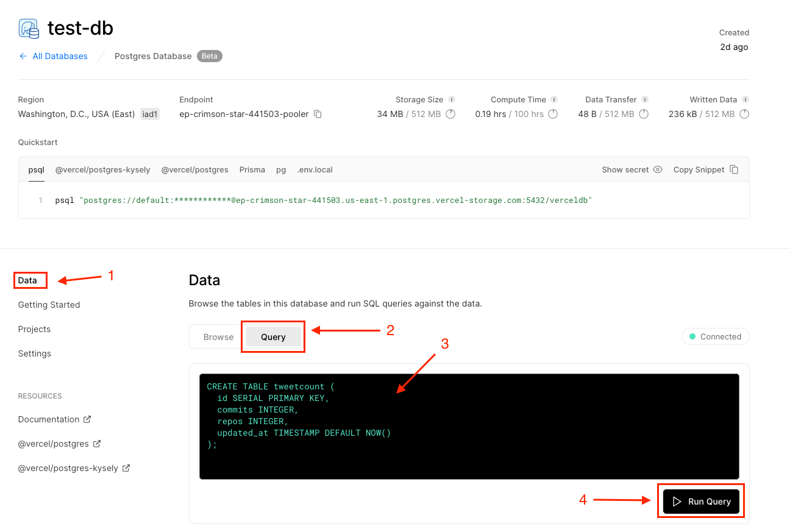This screenshot has height=532, width=790.
Task: Click inside the SQL query editor
Action: click(469, 427)
